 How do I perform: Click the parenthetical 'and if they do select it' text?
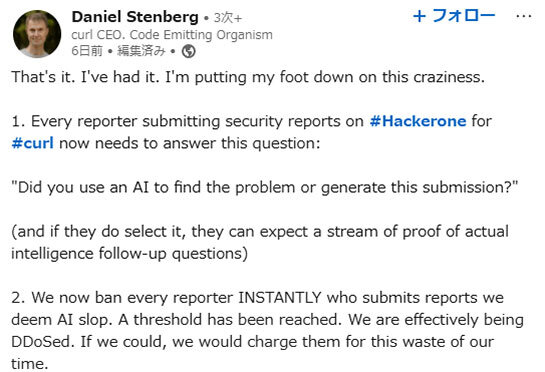tap(260, 243)
